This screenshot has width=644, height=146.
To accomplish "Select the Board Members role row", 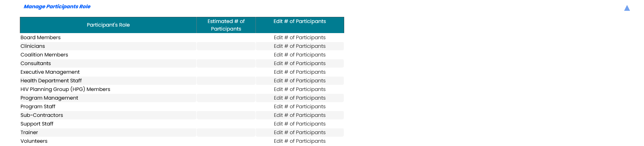I will point(40,37).
